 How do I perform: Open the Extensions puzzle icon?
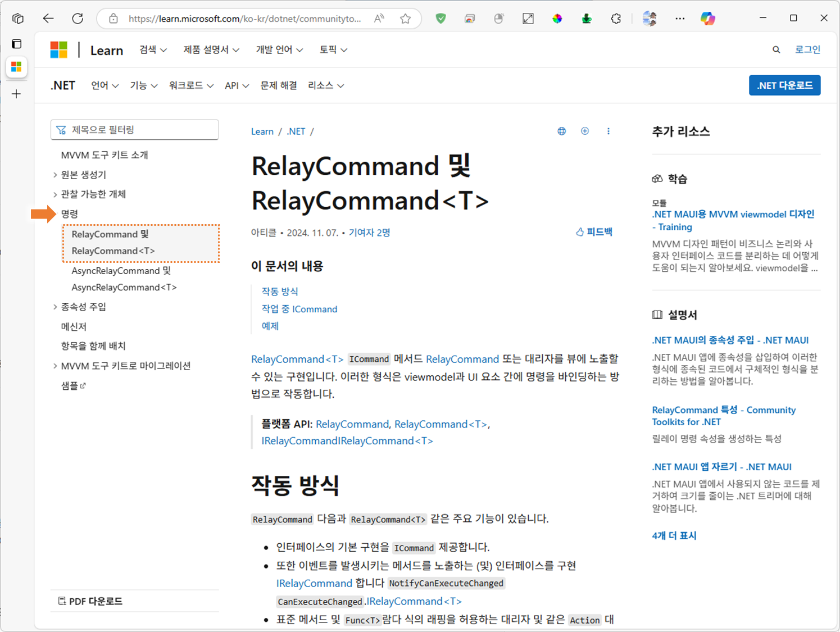(x=616, y=19)
